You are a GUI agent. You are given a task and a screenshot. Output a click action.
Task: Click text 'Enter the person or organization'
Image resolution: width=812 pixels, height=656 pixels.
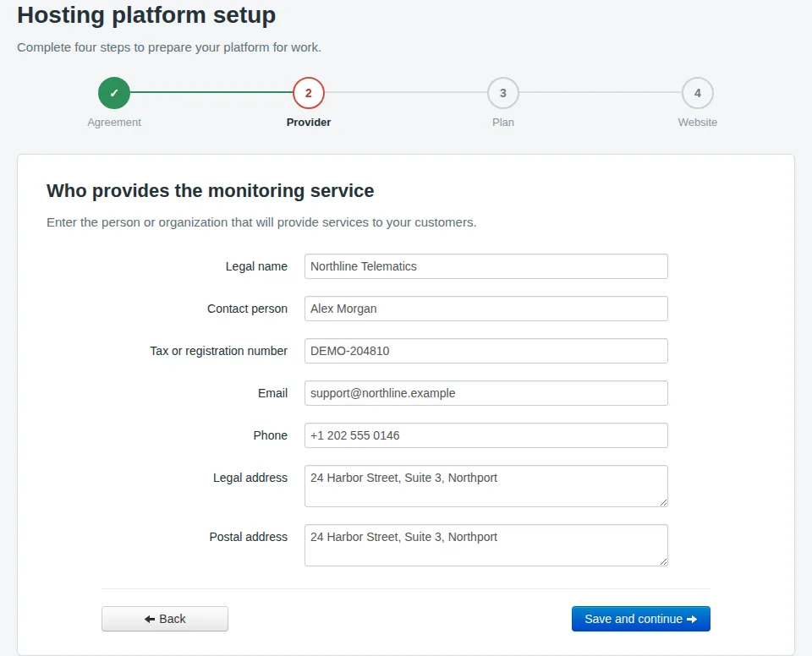click(x=137, y=222)
